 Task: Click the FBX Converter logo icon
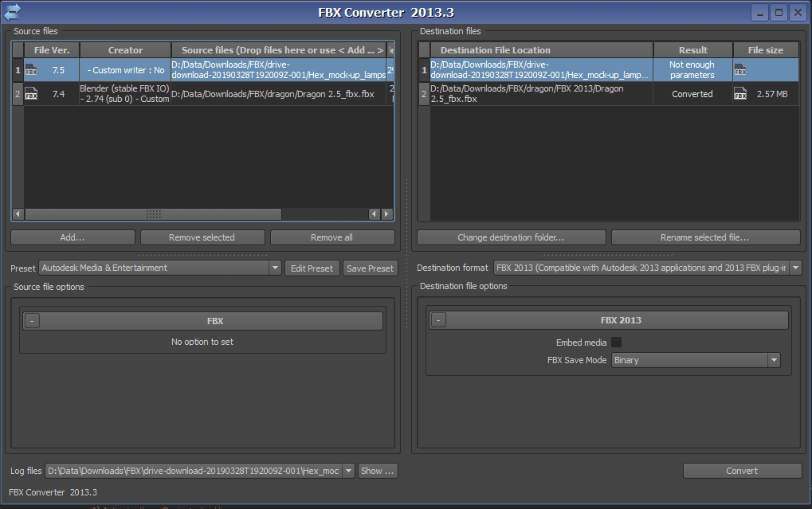coord(12,11)
